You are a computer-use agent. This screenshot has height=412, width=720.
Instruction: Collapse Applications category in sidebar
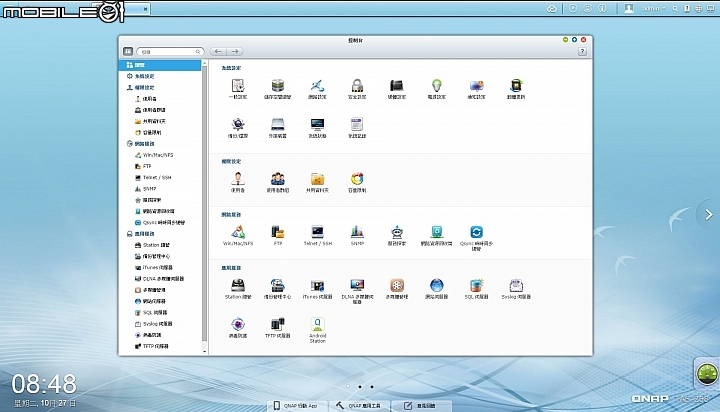tap(141, 234)
